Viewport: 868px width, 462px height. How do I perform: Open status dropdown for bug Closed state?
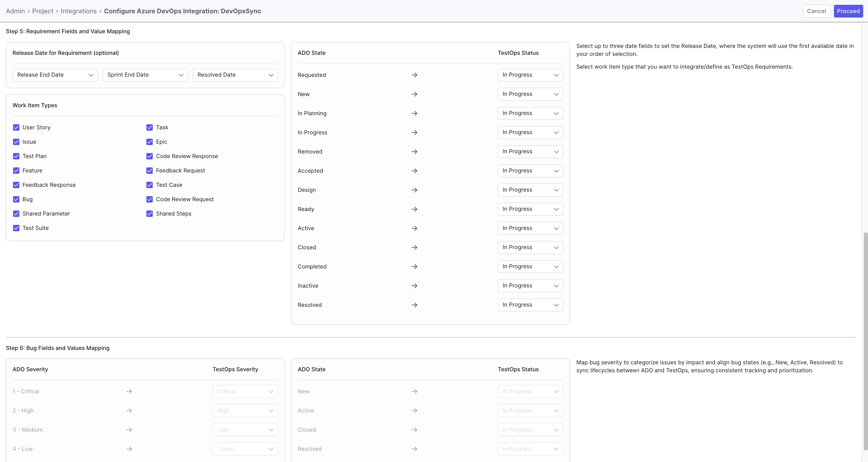pos(530,430)
